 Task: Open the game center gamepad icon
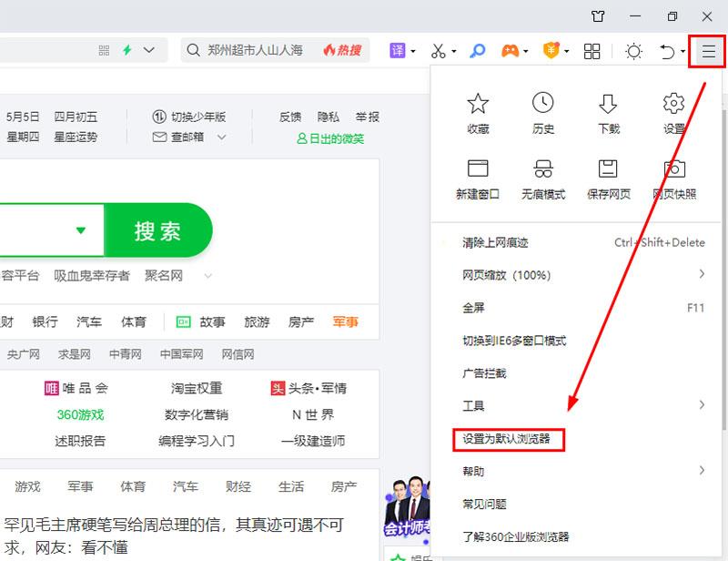[511, 51]
